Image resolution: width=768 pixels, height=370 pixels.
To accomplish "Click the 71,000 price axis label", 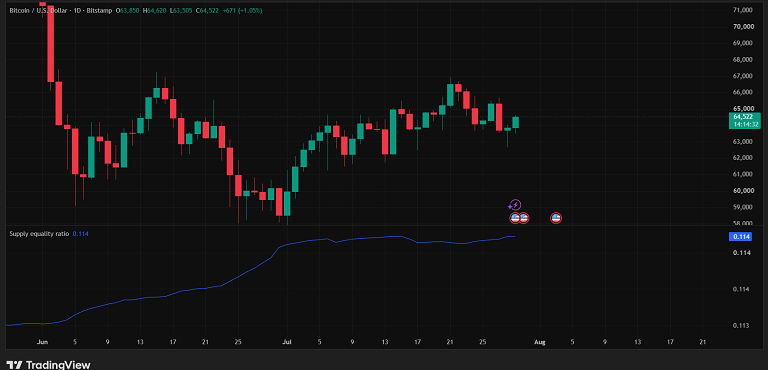I will pos(743,10).
